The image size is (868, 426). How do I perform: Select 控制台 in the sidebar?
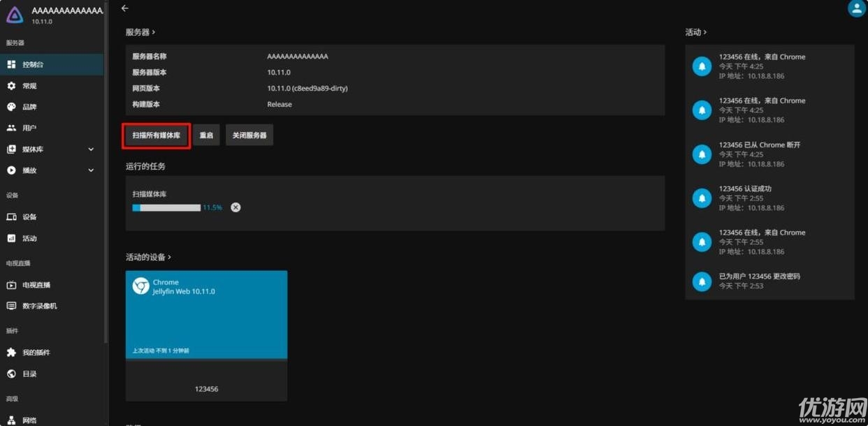click(32, 64)
